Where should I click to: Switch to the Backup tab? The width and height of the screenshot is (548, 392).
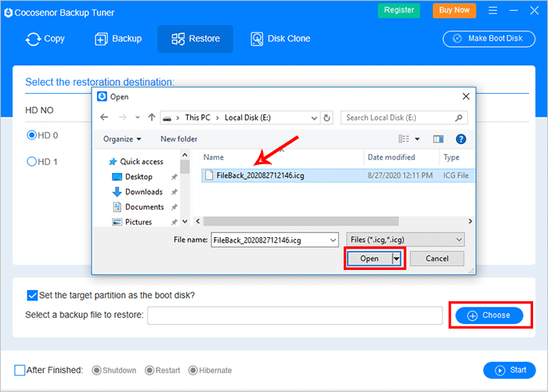point(118,39)
